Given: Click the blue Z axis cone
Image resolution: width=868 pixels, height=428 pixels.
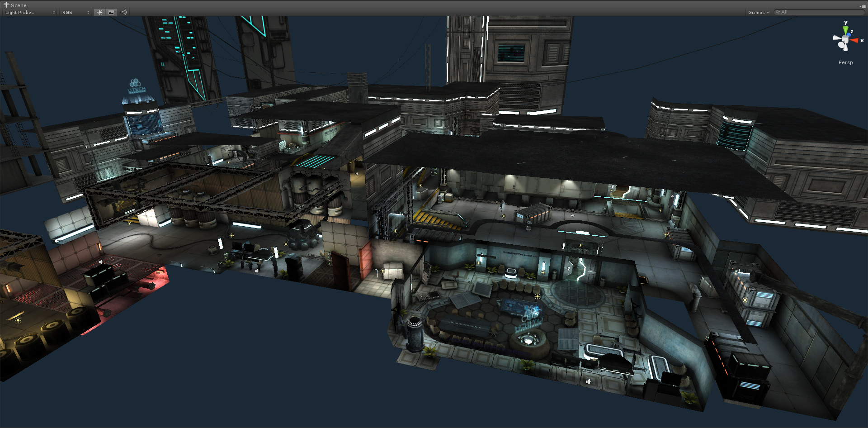Looking at the screenshot, I should (849, 34).
